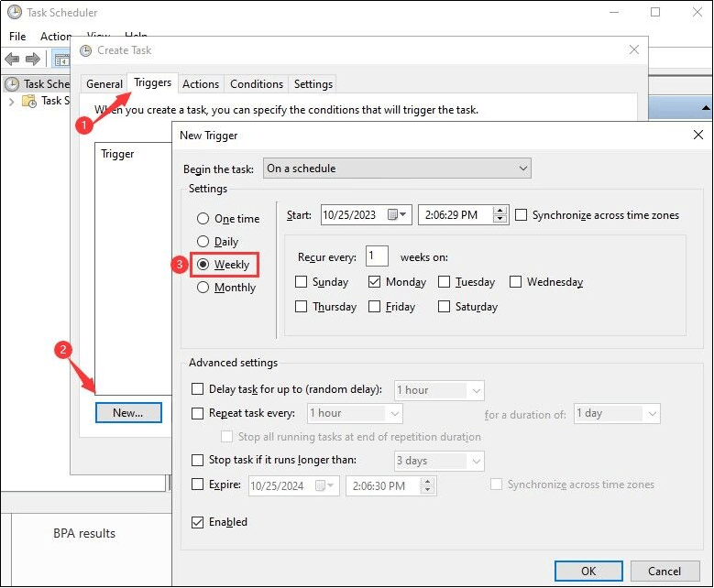
Task: Uncheck the Monday checkbox
Action: pyautogui.click(x=374, y=282)
